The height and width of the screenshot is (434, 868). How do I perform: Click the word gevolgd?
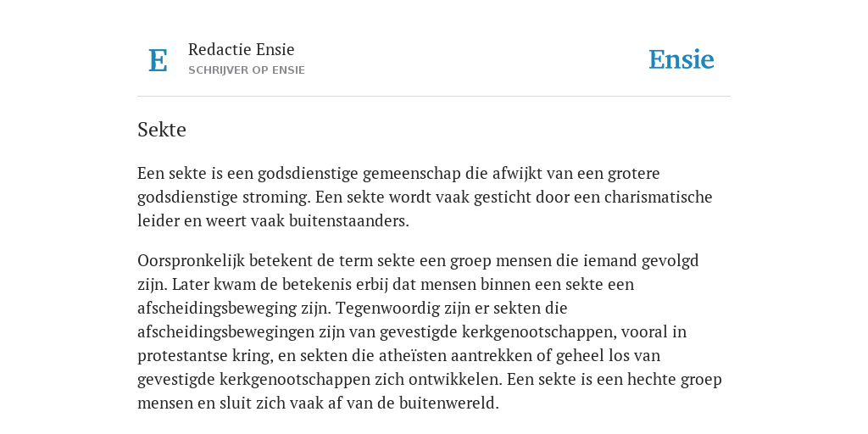670,261
